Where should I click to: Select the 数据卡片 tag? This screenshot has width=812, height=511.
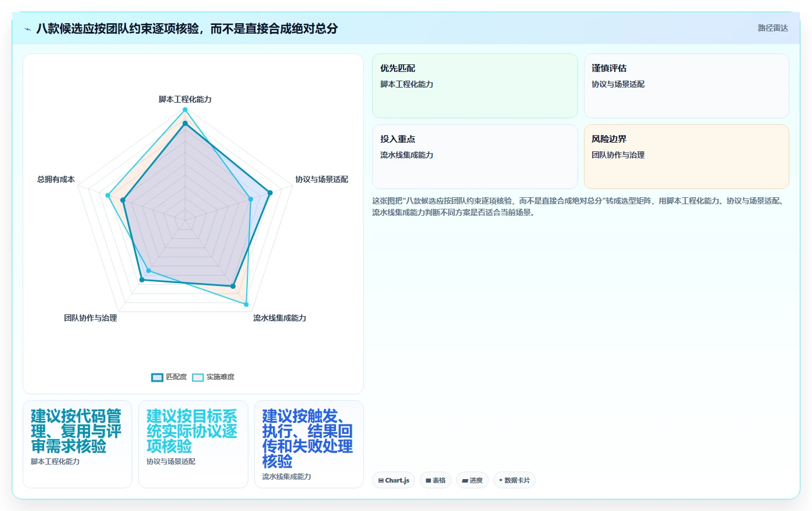514,480
